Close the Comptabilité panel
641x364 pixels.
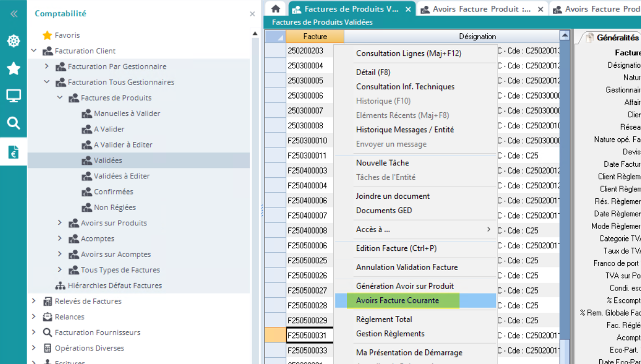(x=252, y=14)
